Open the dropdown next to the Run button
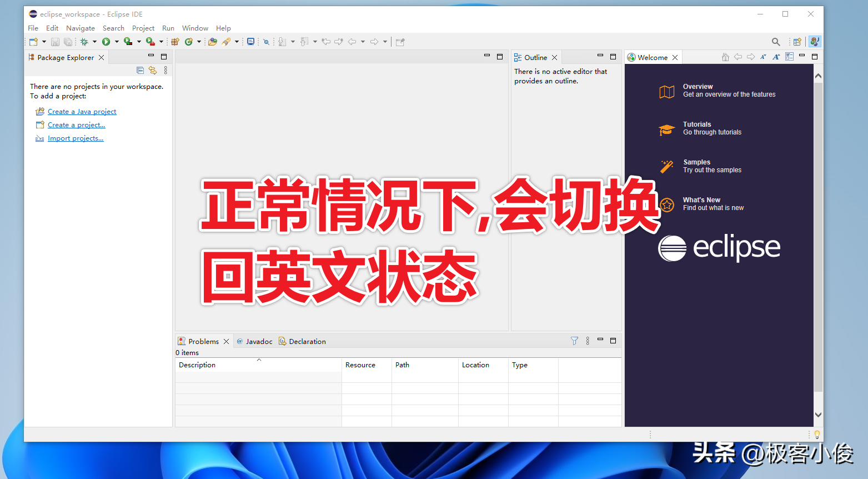 [x=116, y=42]
